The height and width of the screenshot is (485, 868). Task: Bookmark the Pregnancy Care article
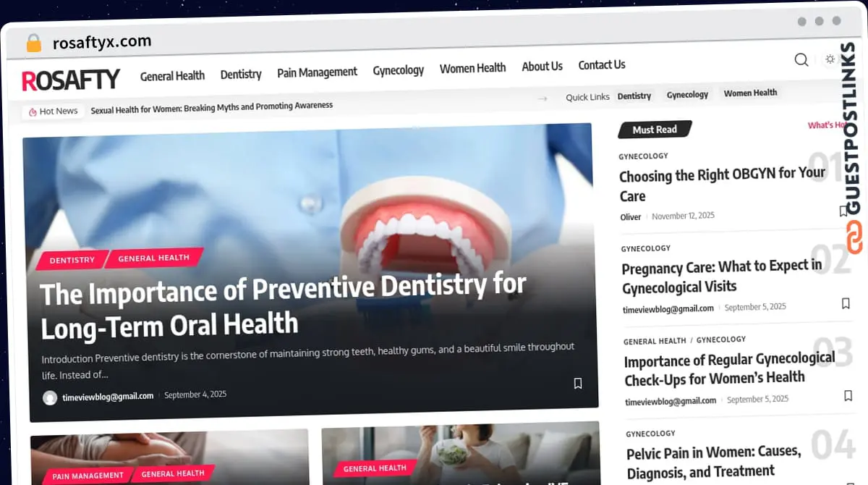coord(846,303)
